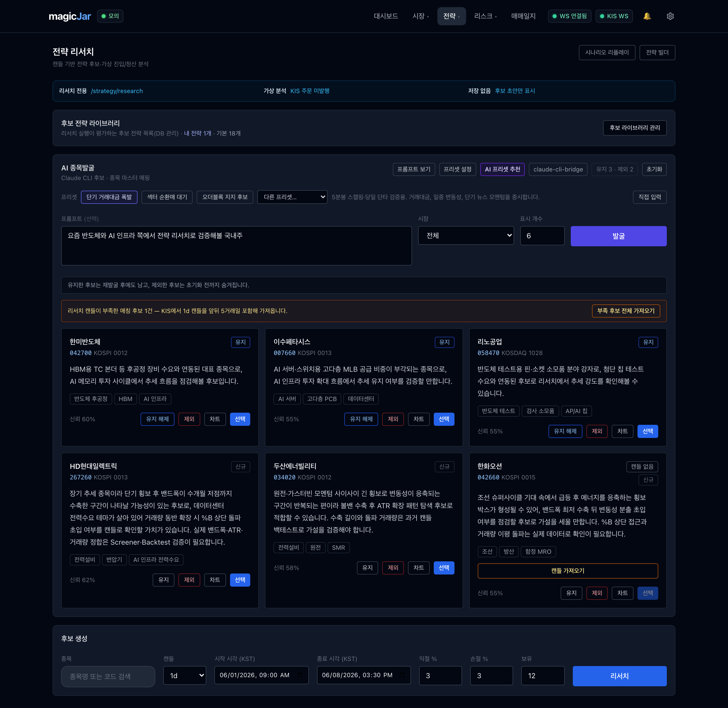Image resolution: width=728 pixels, height=708 pixels.
Task: Click the 모의 mode badge
Action: pos(110,16)
